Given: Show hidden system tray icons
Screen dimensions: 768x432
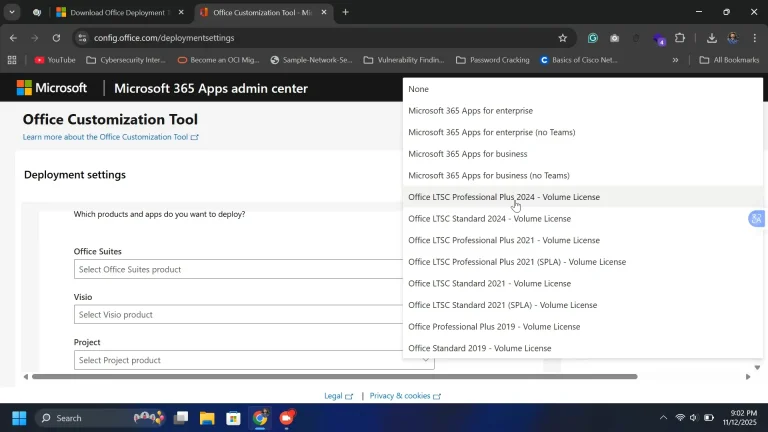Looking at the screenshot, I should click(x=663, y=418).
